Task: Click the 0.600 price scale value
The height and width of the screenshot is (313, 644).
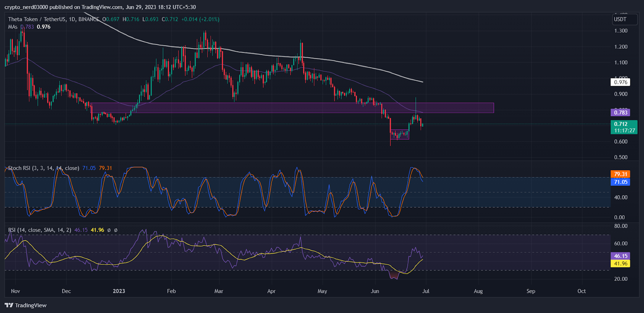Action: tap(621, 142)
